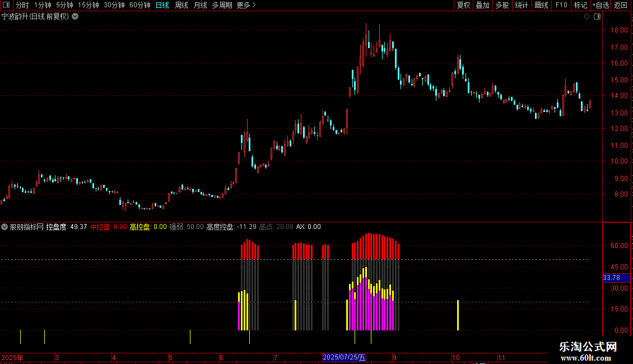Open 多周期 multi-period view
633x364 pixels.
click(x=222, y=5)
